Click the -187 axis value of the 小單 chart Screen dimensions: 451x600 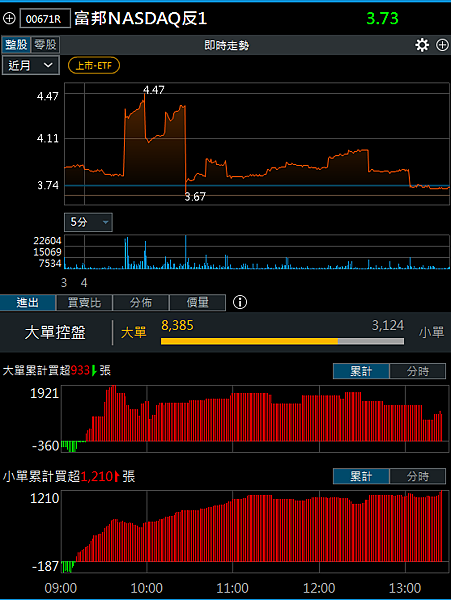click(x=45, y=566)
